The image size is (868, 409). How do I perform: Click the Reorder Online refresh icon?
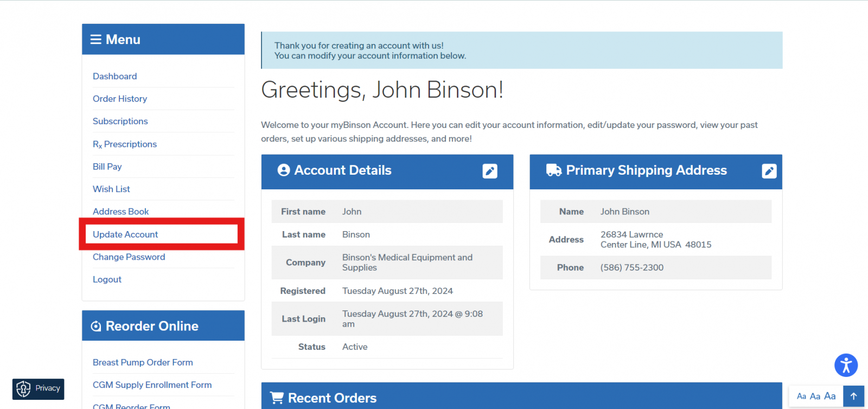click(96, 326)
